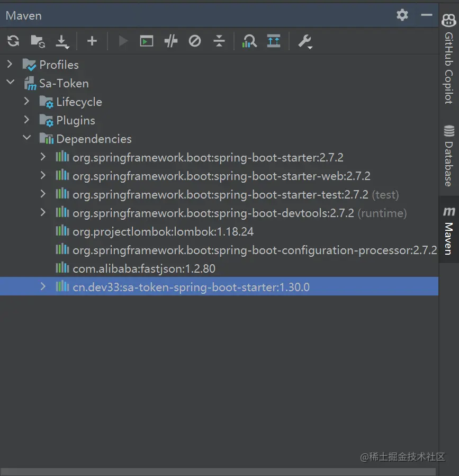Expand sa-token-spring-boot-starter dependency
459x476 pixels.
pos(43,286)
